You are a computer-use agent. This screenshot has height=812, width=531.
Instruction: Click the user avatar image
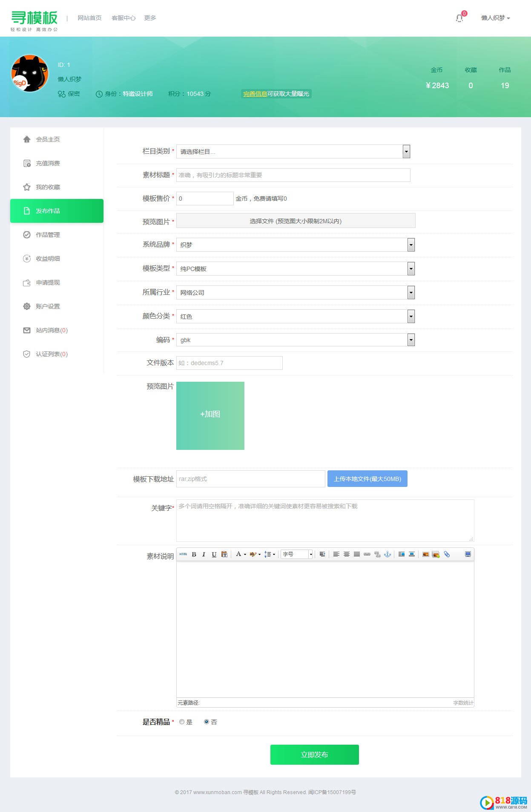[29, 73]
